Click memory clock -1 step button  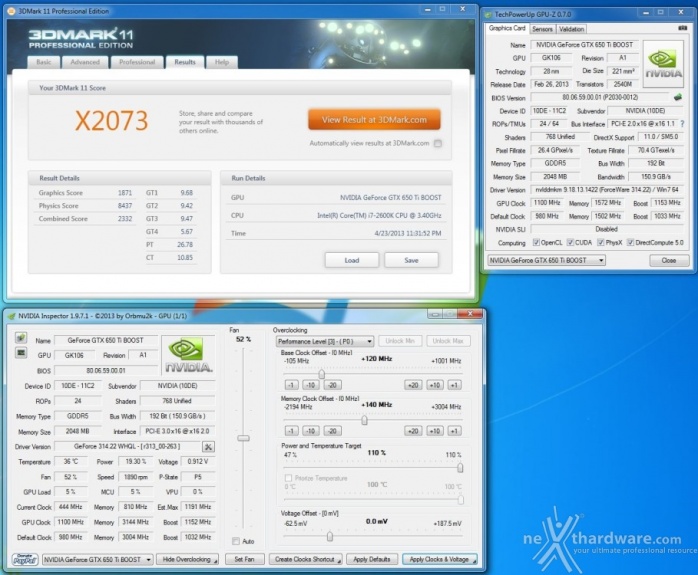tap(291, 431)
